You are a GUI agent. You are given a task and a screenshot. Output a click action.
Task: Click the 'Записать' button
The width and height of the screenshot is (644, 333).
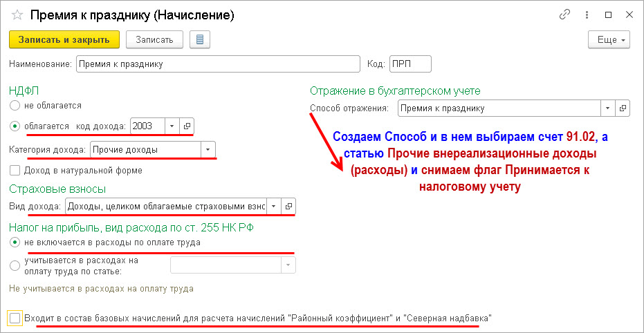(154, 40)
